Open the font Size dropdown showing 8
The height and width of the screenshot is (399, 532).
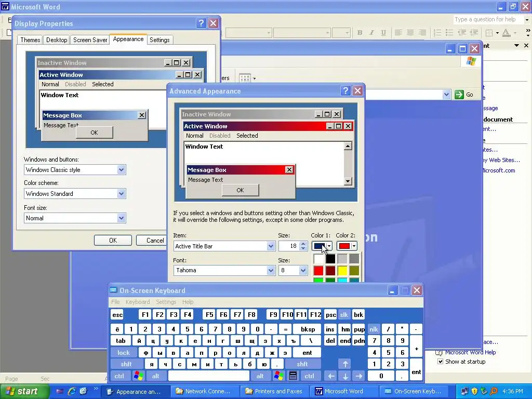point(303,270)
